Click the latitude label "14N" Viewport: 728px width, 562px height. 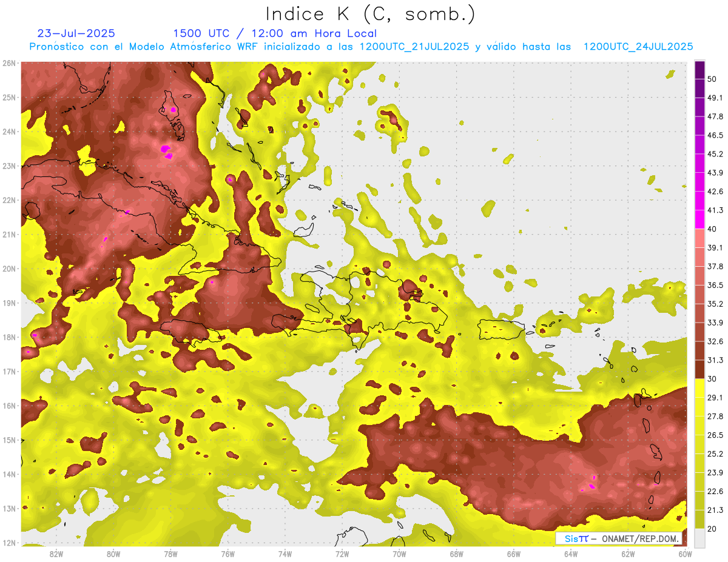click(8, 474)
